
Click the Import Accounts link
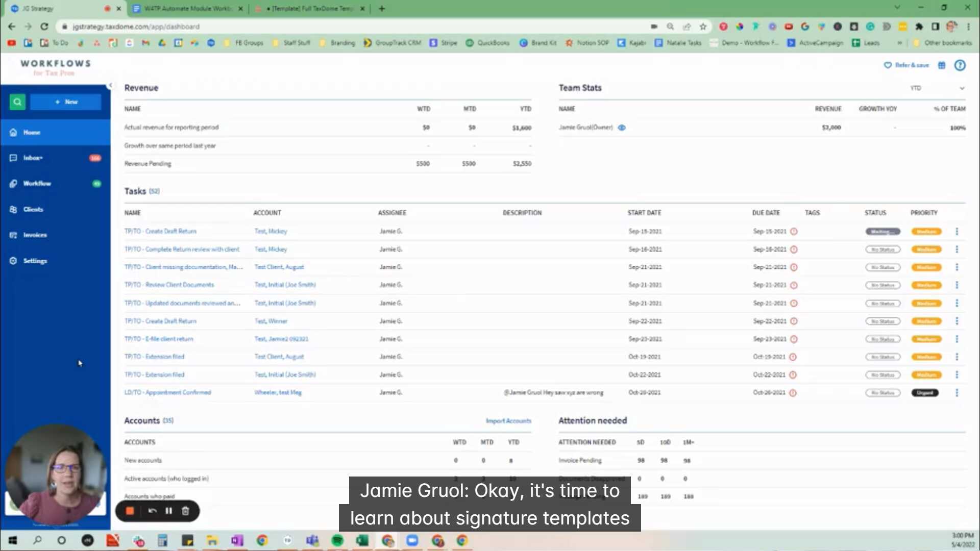point(508,421)
